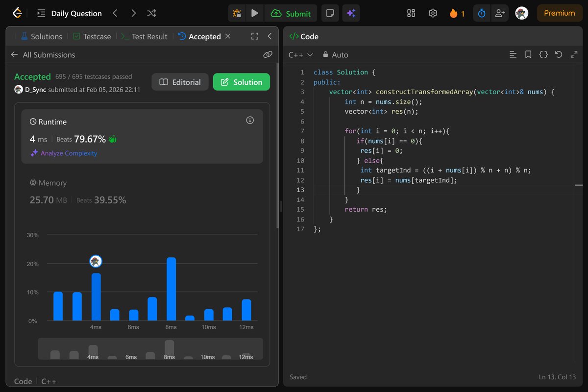Image resolution: width=588 pixels, height=392 pixels.
Task: Pick a random question shuffle icon
Action: (x=151, y=13)
